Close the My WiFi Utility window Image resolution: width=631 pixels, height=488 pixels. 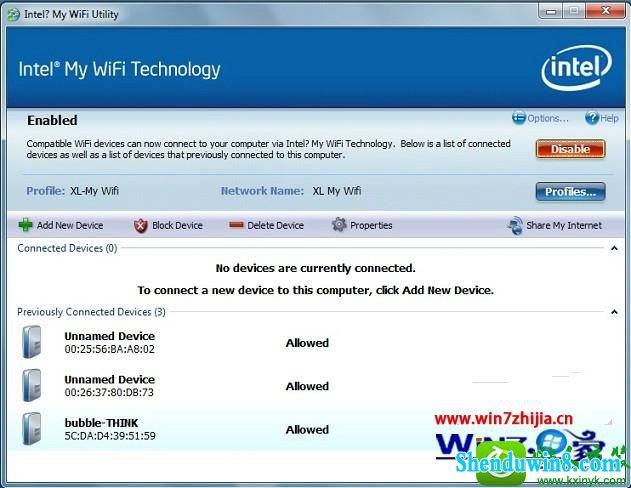pyautogui.click(x=605, y=11)
